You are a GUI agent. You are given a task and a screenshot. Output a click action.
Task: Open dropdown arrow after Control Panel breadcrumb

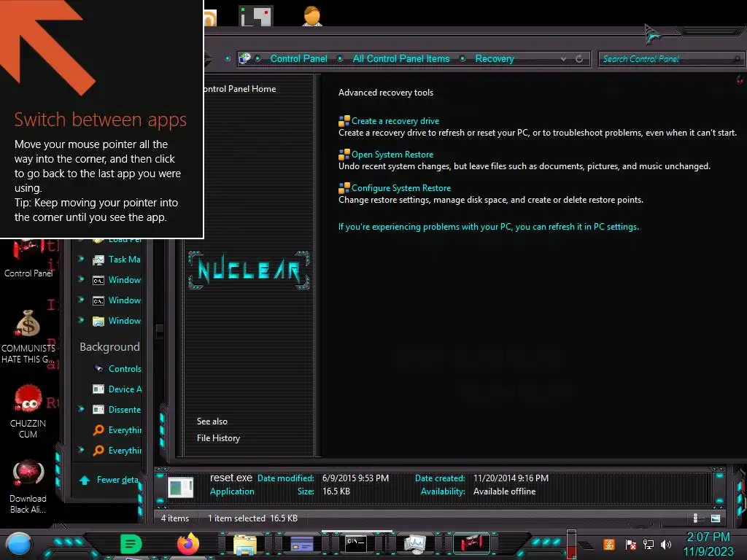point(340,58)
